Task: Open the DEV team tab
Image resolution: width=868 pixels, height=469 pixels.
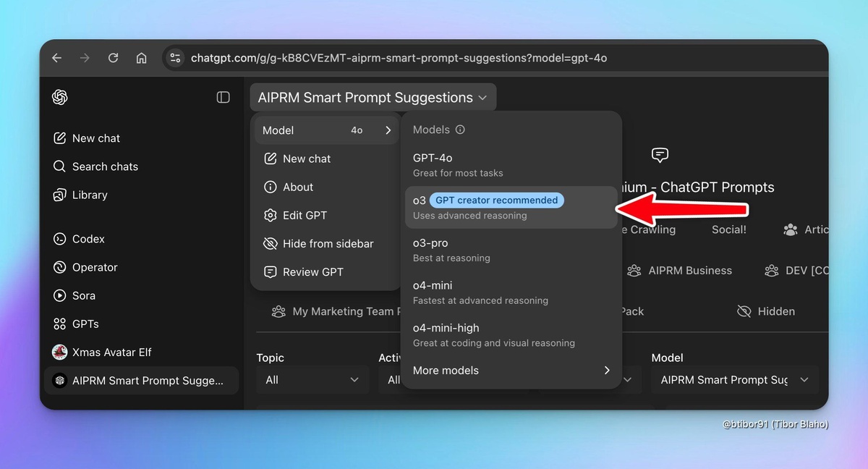Action: click(796, 271)
